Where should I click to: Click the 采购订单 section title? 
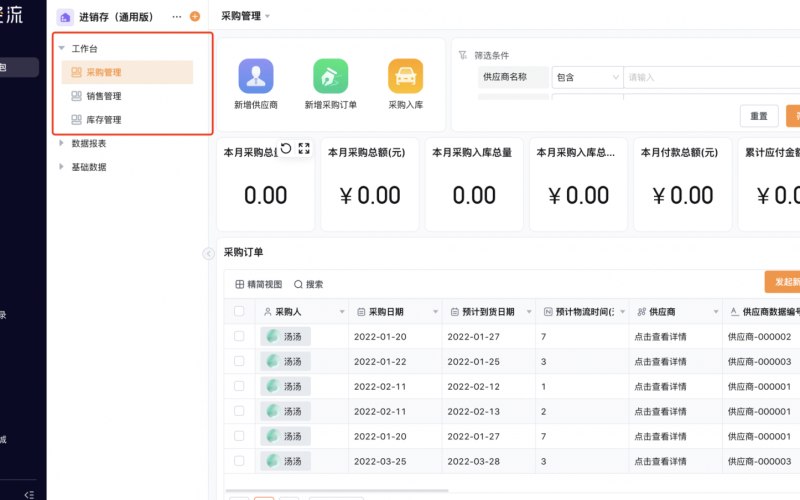[243, 252]
